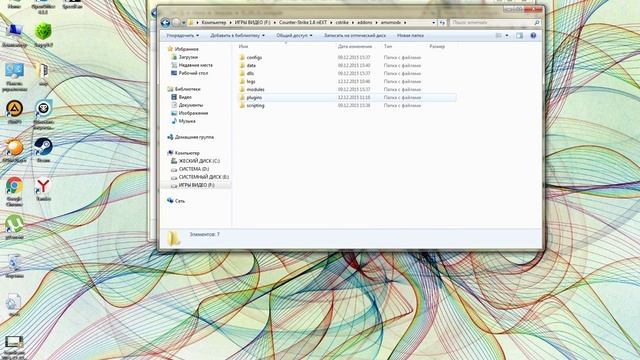Click Библиотеки in the navigation pane
Screen dimensions: 640x360
point(187,89)
